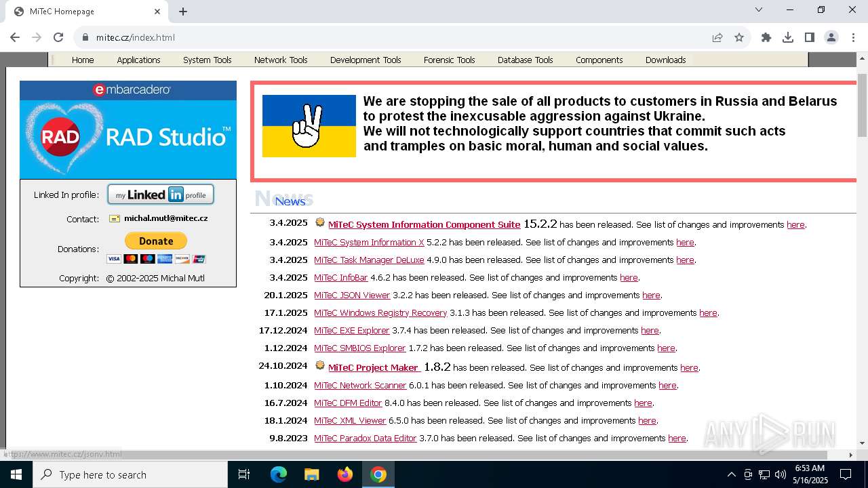Click the vertical page scrollbar
Image resolution: width=868 pixels, height=488 pixels.
click(862, 105)
